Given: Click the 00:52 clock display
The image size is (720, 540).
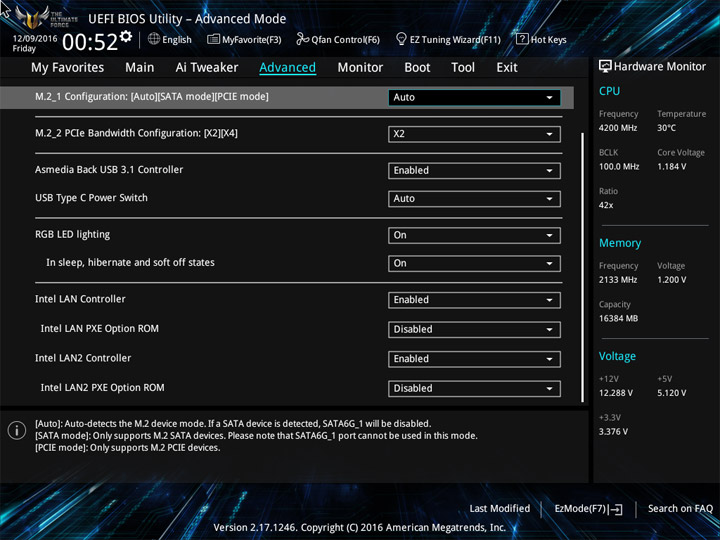Looking at the screenshot, I should coord(90,42).
